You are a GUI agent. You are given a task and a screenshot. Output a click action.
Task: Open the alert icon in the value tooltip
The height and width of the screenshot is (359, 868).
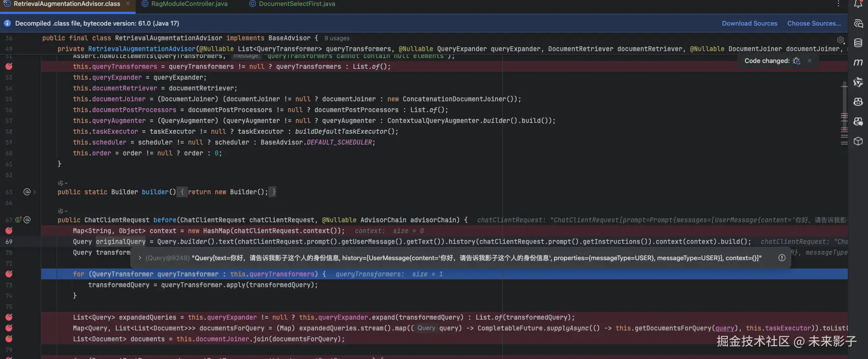pyautogui.click(x=782, y=258)
